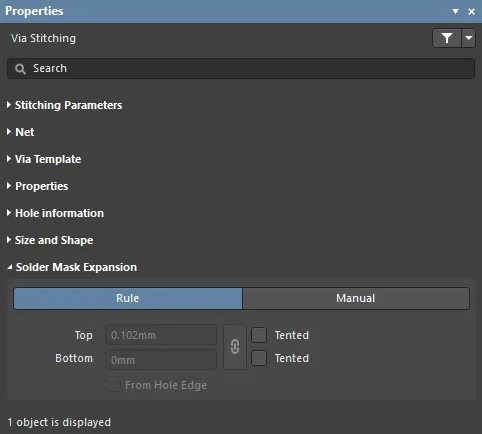The width and height of the screenshot is (482, 434).
Task: Click the search magnifier icon
Action: click(20, 69)
